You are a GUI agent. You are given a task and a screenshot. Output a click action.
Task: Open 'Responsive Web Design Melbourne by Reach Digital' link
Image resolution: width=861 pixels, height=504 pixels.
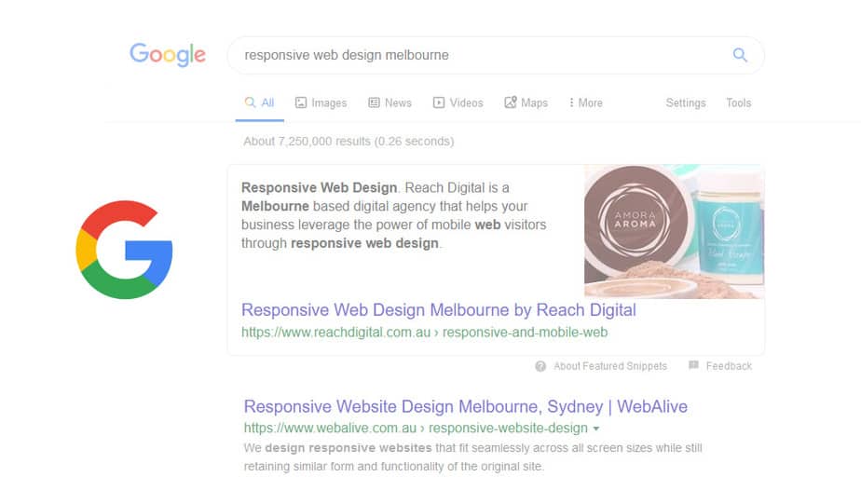tap(439, 309)
